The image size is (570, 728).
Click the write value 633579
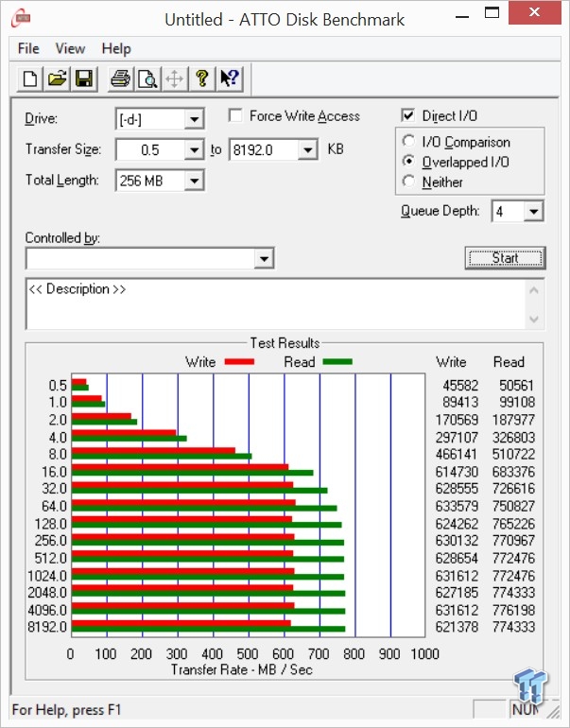tap(457, 506)
